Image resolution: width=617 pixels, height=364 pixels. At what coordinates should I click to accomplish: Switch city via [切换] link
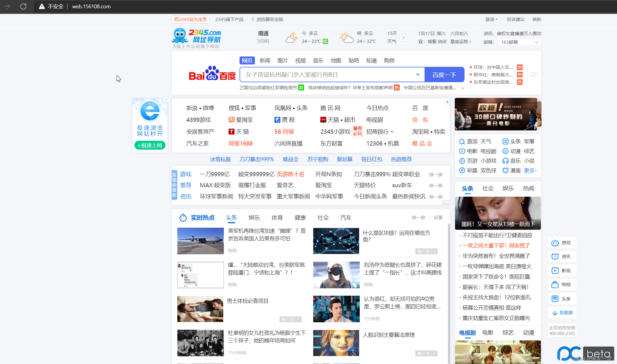(x=263, y=41)
